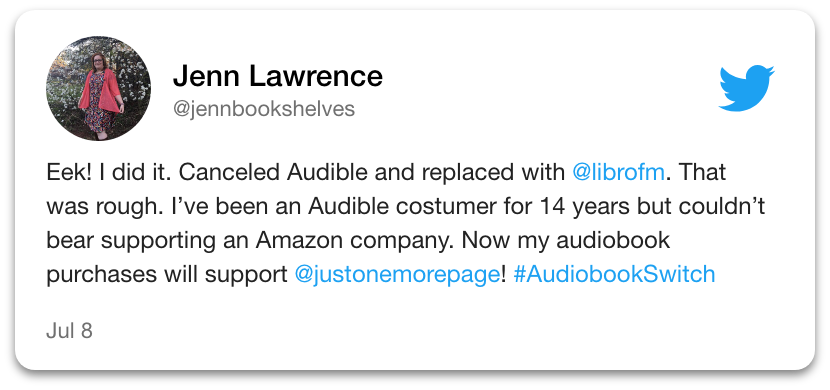
Task: Click the Jenn Lawrence display name
Action: click(x=277, y=76)
